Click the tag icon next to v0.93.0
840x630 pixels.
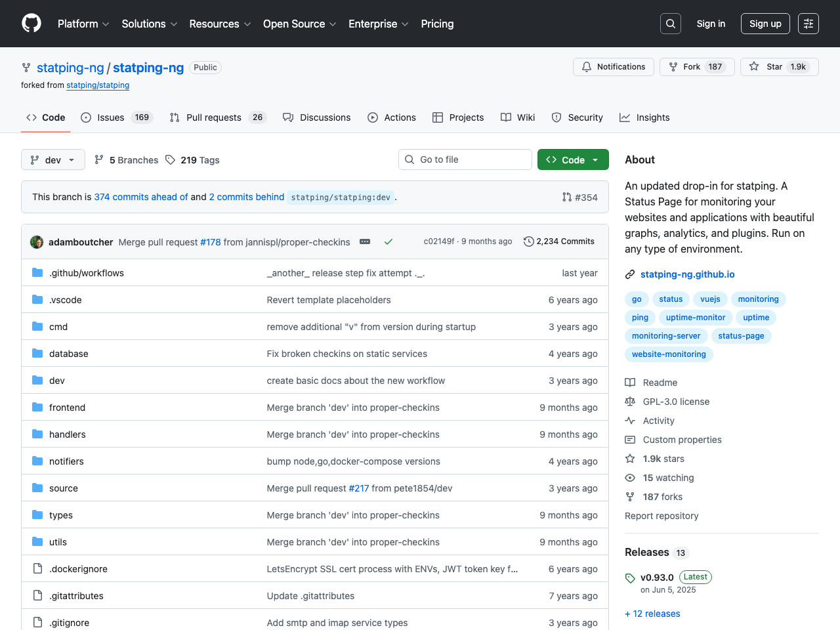pyautogui.click(x=631, y=577)
